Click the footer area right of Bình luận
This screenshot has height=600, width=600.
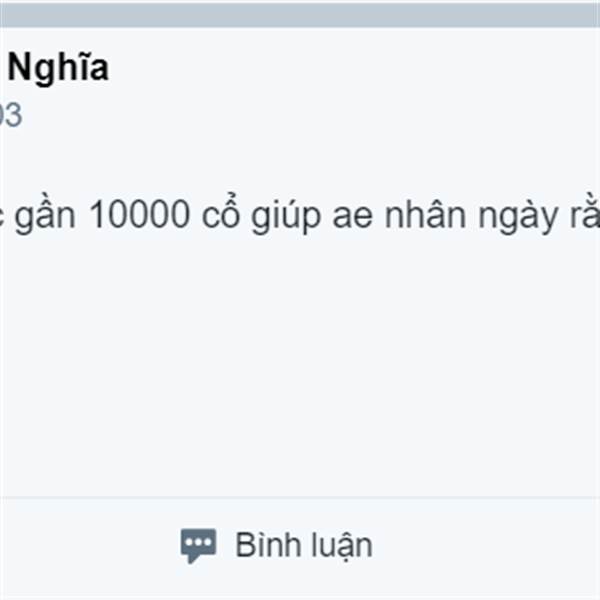point(486,547)
